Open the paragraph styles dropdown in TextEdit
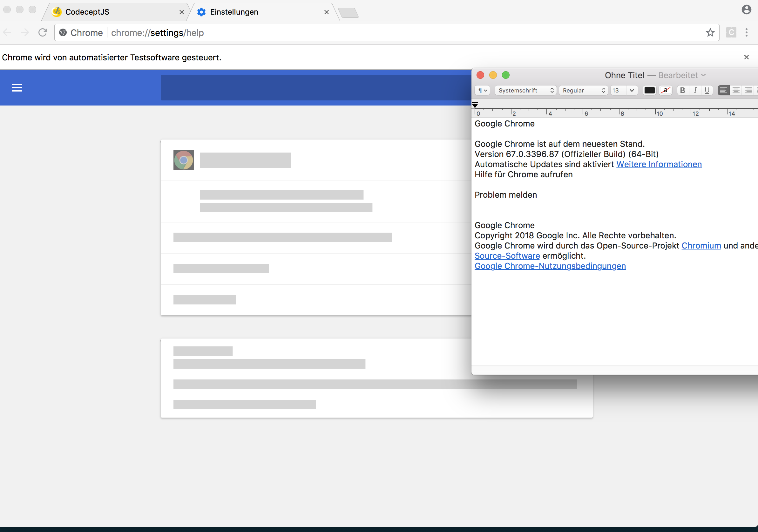 point(482,90)
